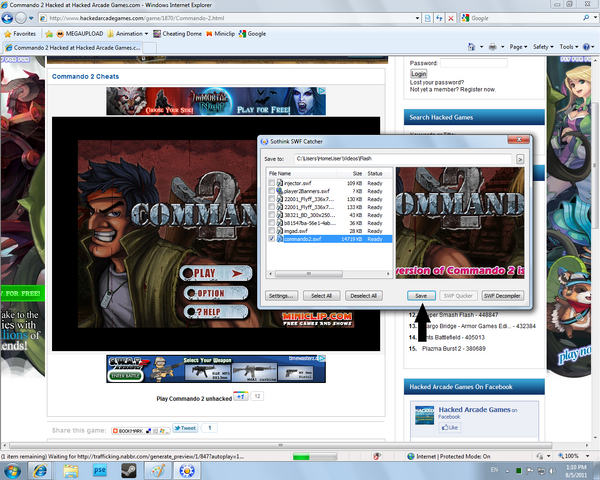Click the Register now link
600x480 pixels.
point(478,90)
